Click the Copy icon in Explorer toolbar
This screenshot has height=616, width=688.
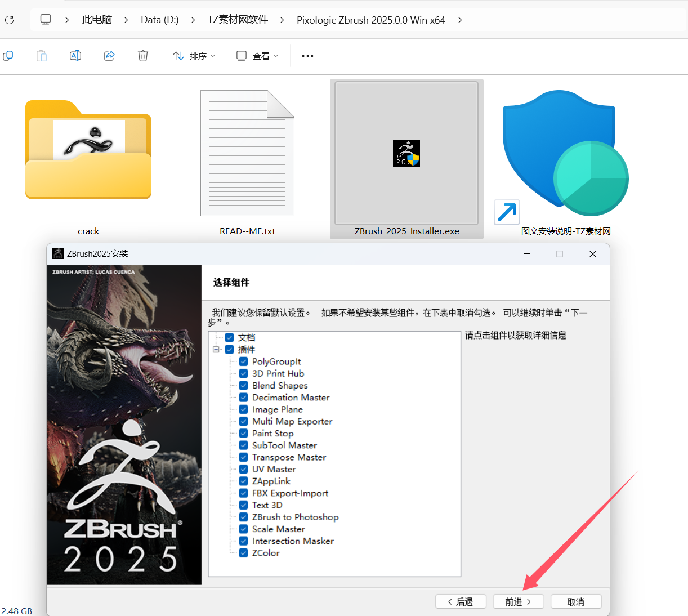coord(8,56)
